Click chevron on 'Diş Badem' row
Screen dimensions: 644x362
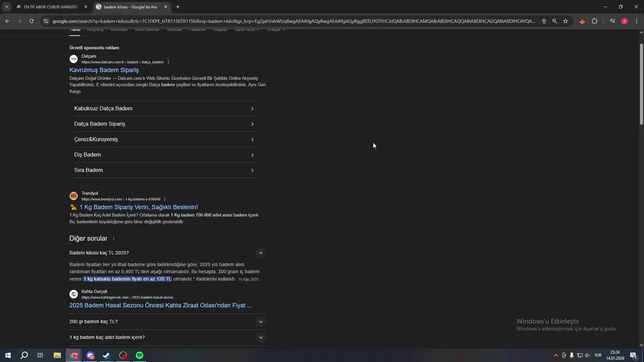tap(252, 155)
